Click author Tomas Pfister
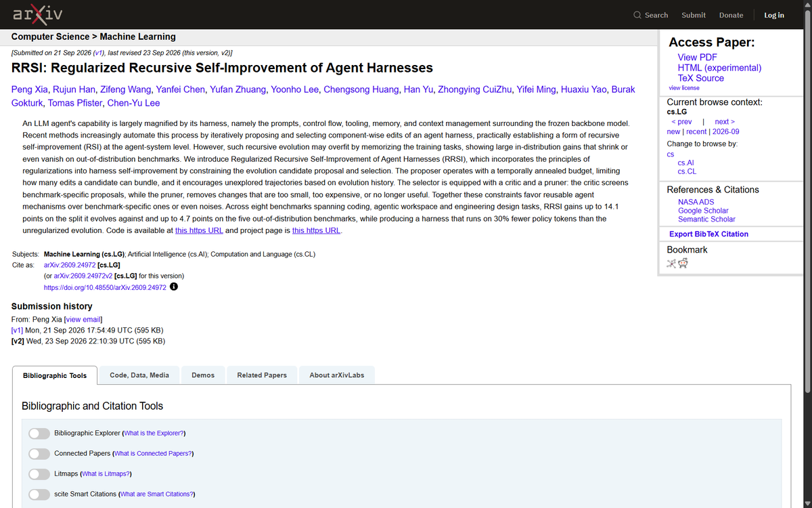The image size is (812, 508). (74, 103)
